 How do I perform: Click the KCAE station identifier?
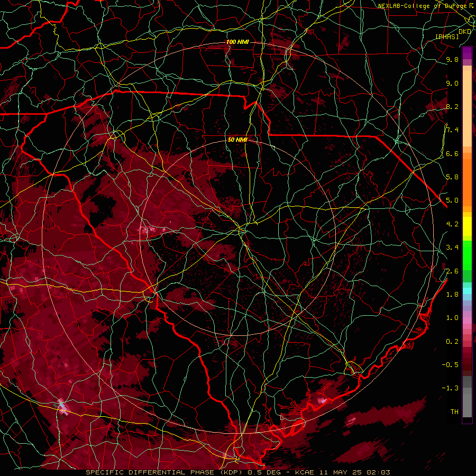305,472
